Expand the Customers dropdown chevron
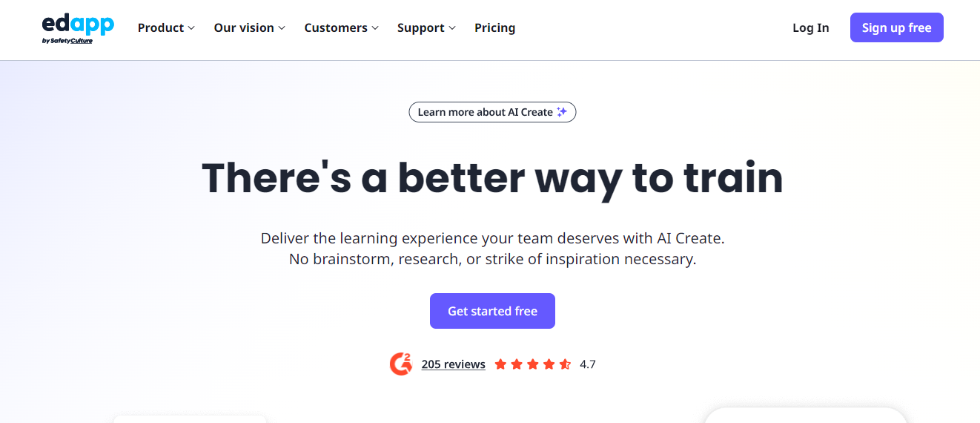Viewport: 980px width, 423px height. point(375,28)
